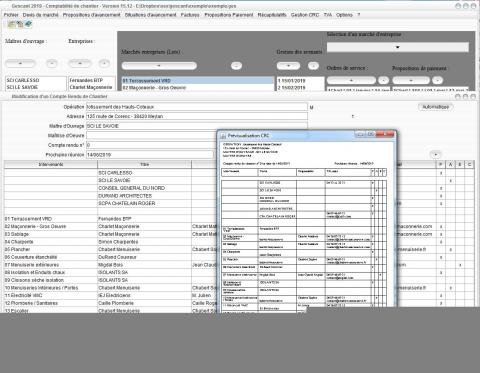Click the C column header
The width and height of the screenshot is (480, 373).
pos(469,164)
